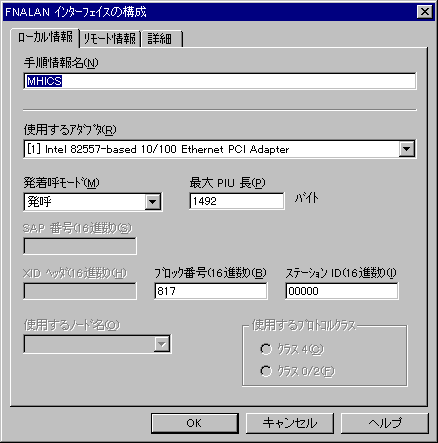Select the クラス 0/2 radio button
The height and width of the screenshot is (443, 438).
click(266, 371)
